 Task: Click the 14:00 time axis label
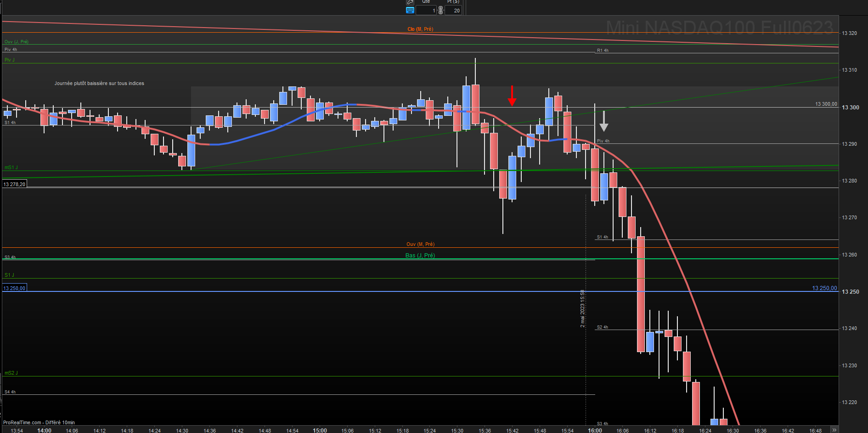coord(45,430)
